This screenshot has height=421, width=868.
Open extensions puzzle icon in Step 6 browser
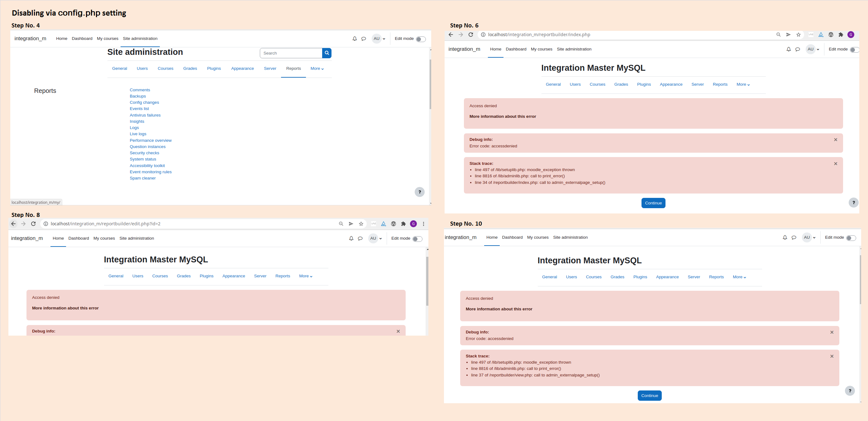coord(841,35)
